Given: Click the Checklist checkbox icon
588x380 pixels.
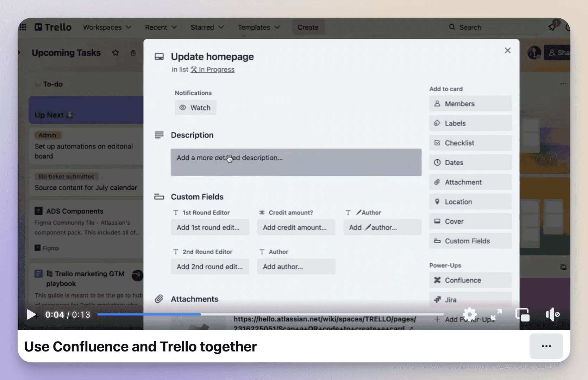Looking at the screenshot, I should [x=437, y=143].
